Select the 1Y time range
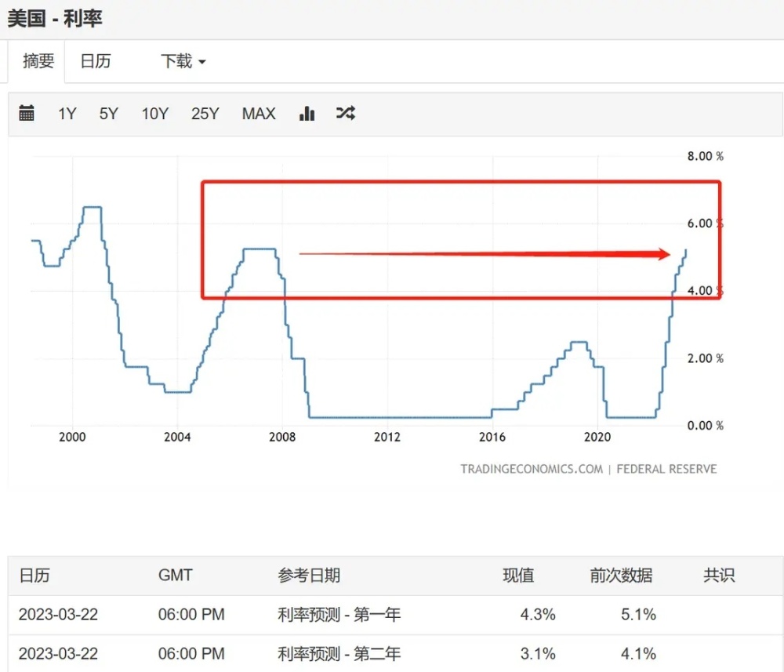Screen dimensions: 784x672 pyautogui.click(x=67, y=114)
